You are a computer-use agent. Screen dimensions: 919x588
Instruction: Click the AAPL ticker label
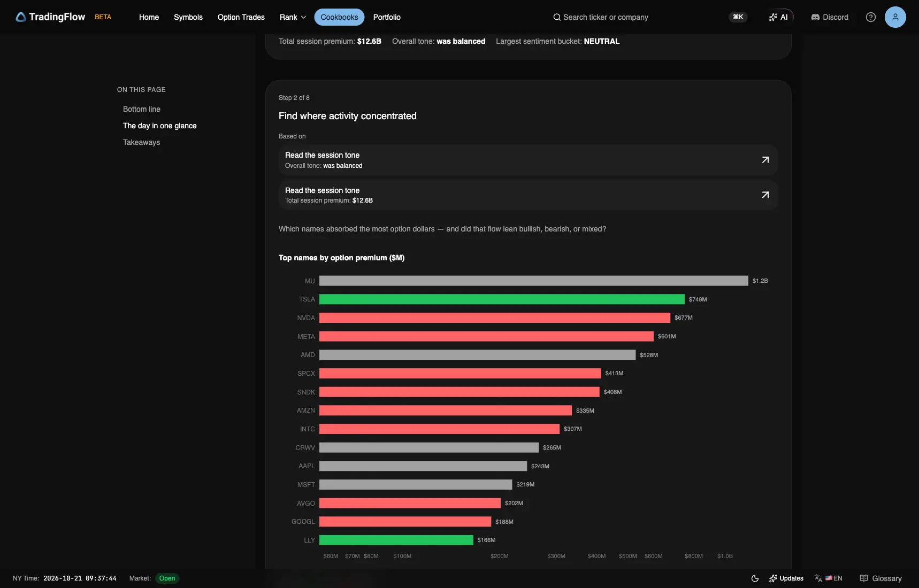[x=307, y=466]
